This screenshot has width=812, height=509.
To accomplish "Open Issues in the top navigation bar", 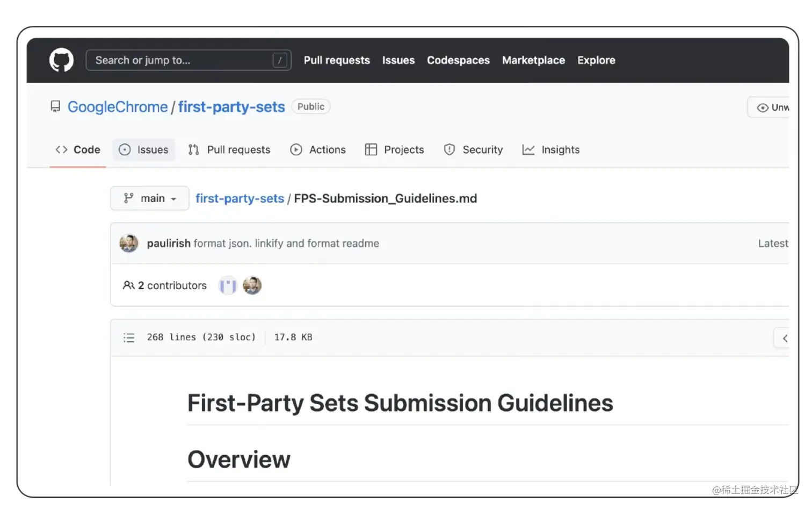I will (x=398, y=60).
